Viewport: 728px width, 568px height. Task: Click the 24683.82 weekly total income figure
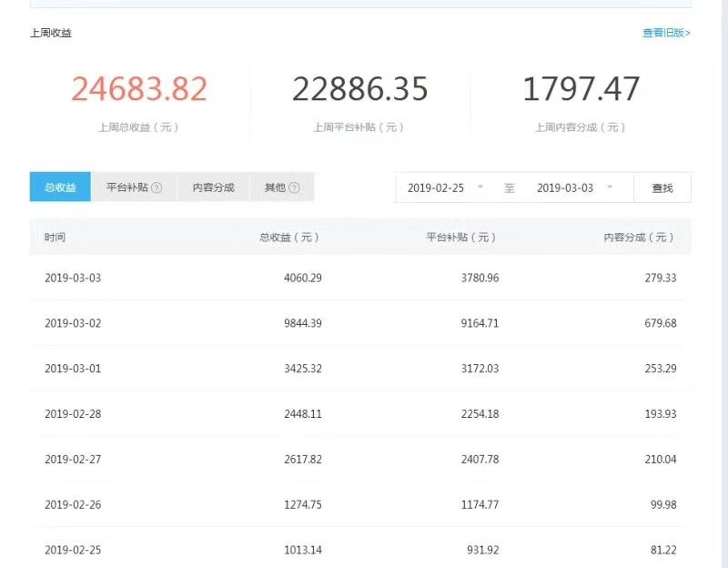click(139, 89)
